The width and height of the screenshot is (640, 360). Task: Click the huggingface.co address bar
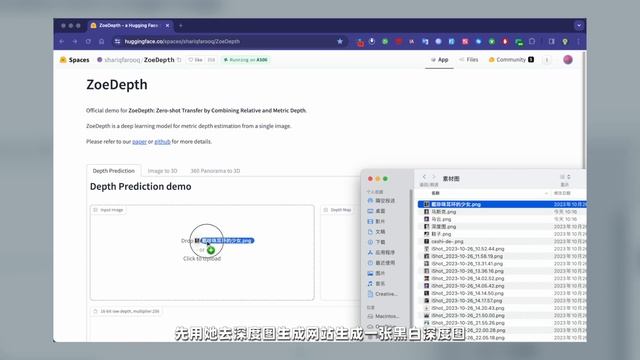[x=229, y=41]
